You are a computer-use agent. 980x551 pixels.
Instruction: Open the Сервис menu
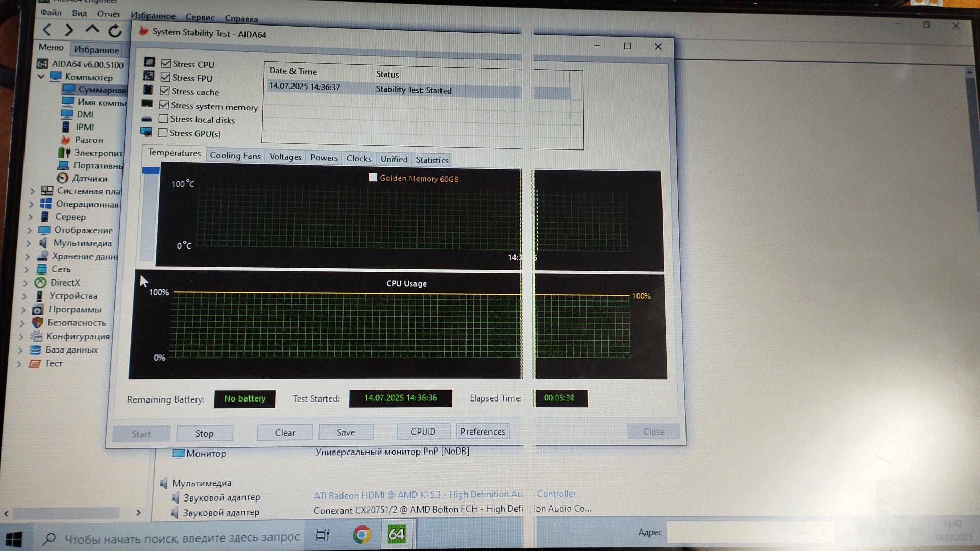pos(200,17)
